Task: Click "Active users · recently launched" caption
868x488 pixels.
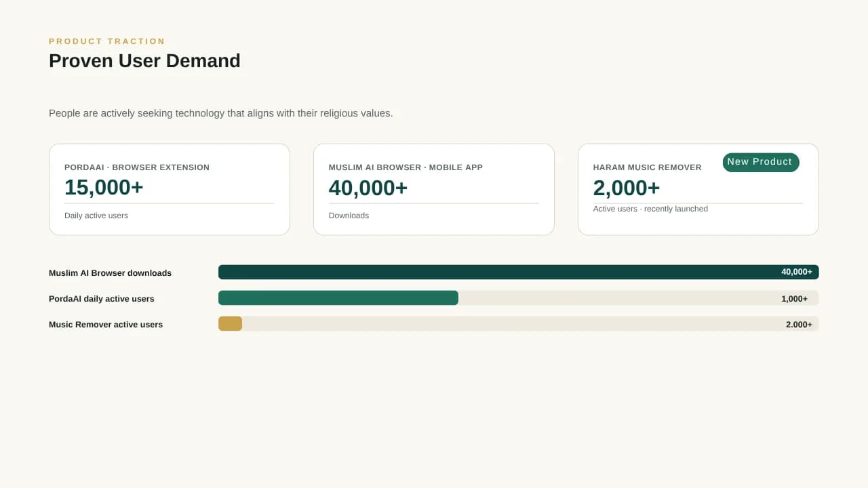Action: coord(650,209)
